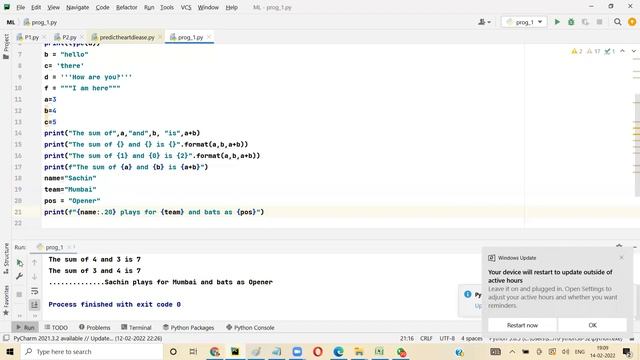Open the Favorites tool window sidebar

(x=6, y=300)
